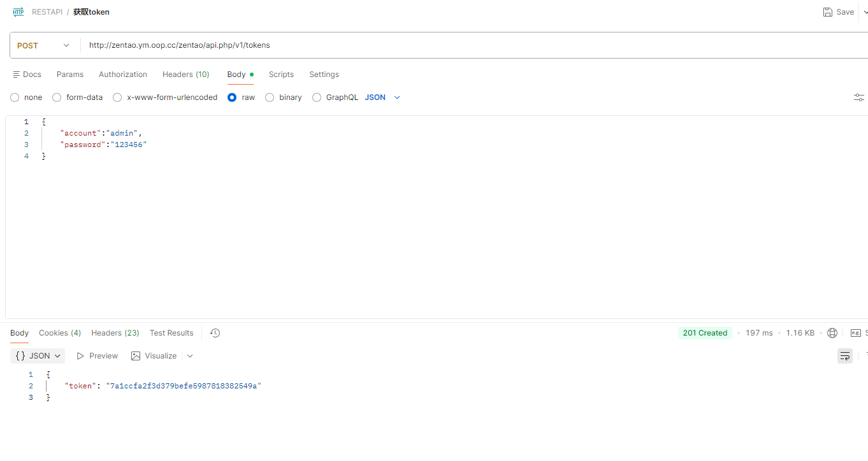868x461 pixels.
Task: Select the none body radio button
Action: point(15,97)
